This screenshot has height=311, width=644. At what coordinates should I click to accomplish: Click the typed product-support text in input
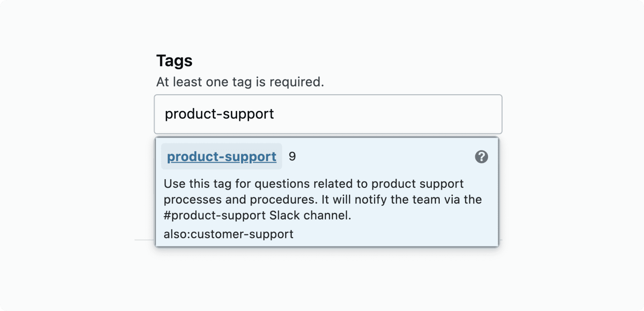click(219, 114)
